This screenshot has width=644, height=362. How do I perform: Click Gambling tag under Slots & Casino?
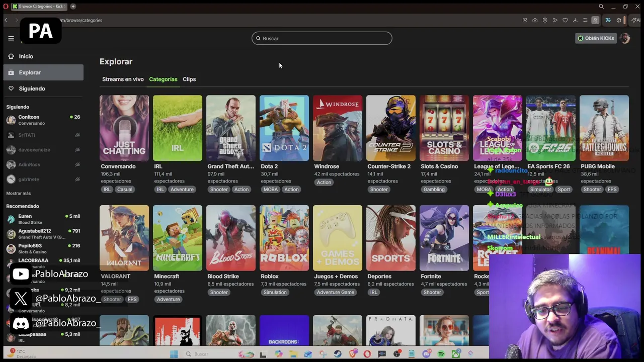click(434, 190)
